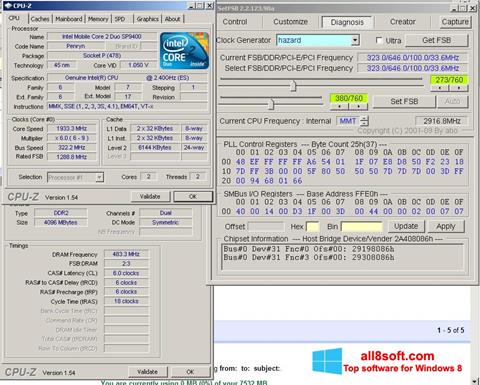Click the all8soft.com link text
Screen dimensions: 480x385
tap(397, 356)
